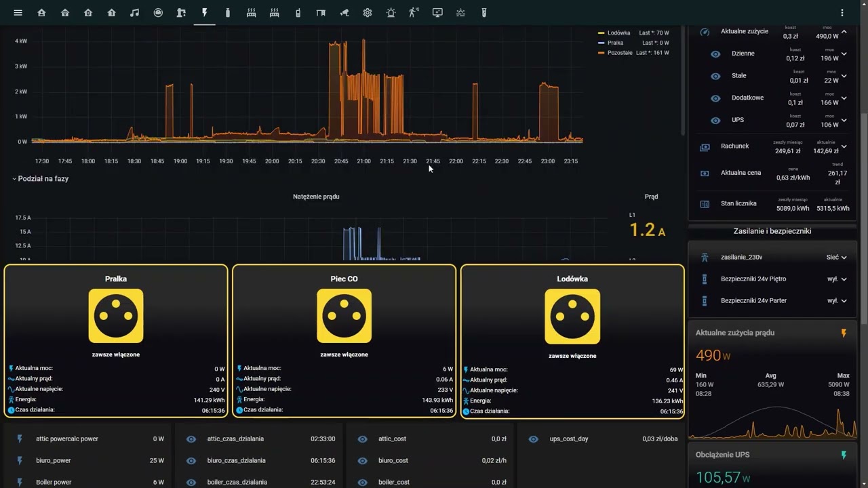Open the hamburger sidebar menu

pos(18,13)
